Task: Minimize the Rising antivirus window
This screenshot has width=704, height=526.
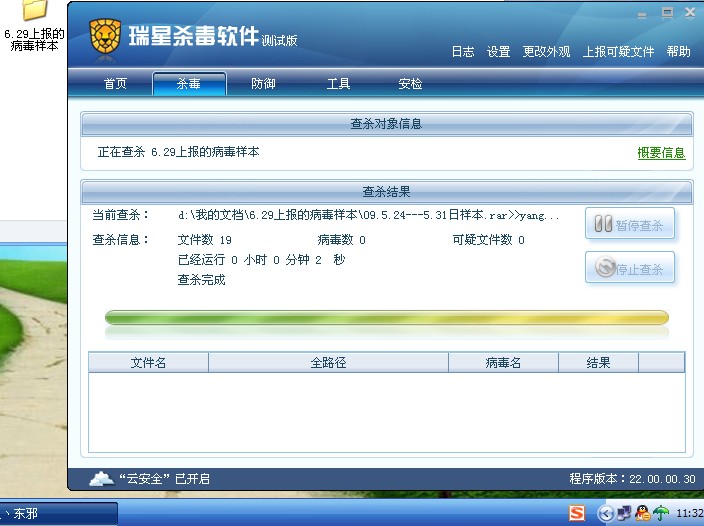Action: [x=642, y=15]
